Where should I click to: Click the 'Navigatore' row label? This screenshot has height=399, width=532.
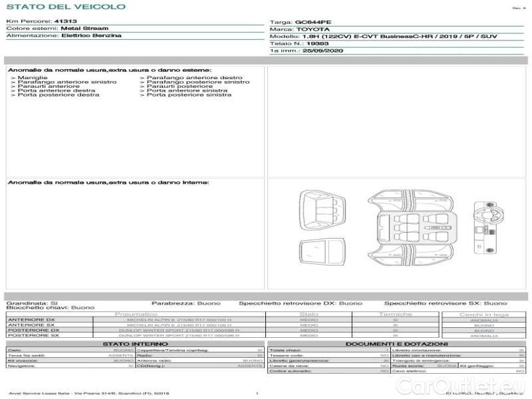(21, 366)
